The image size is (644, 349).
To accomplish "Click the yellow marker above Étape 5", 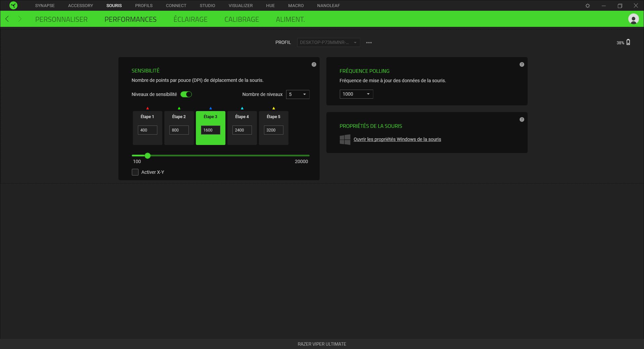I will (x=274, y=108).
